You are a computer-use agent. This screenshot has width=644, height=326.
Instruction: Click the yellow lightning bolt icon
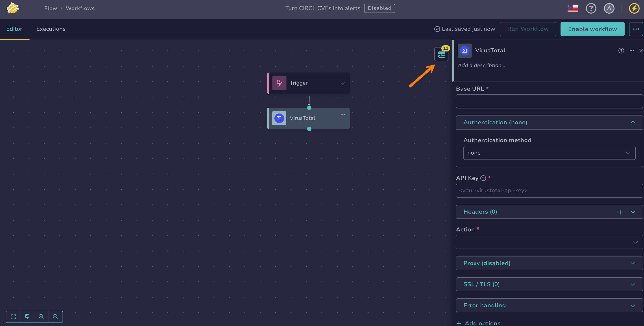point(634,8)
